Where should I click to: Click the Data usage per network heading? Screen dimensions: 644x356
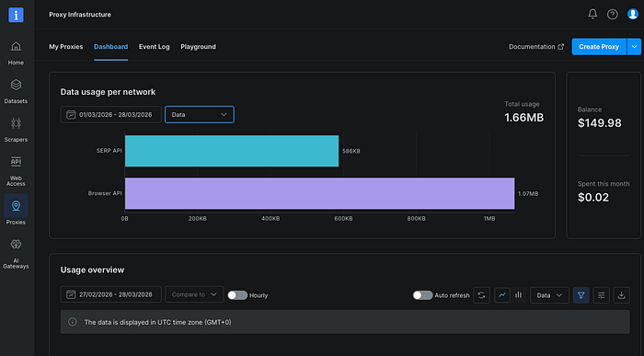click(108, 92)
